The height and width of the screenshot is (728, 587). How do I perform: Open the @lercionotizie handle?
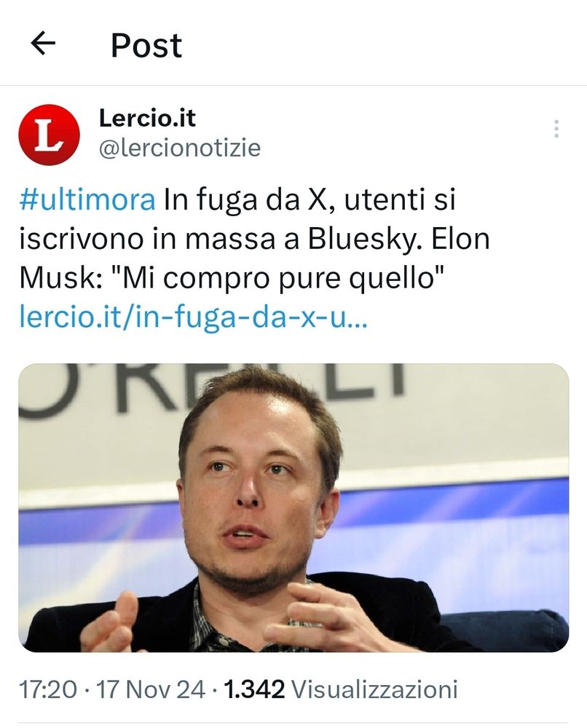click(x=180, y=148)
